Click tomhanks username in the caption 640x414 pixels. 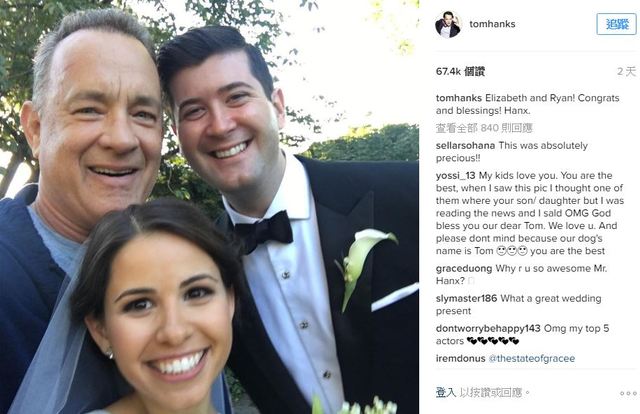459,98
